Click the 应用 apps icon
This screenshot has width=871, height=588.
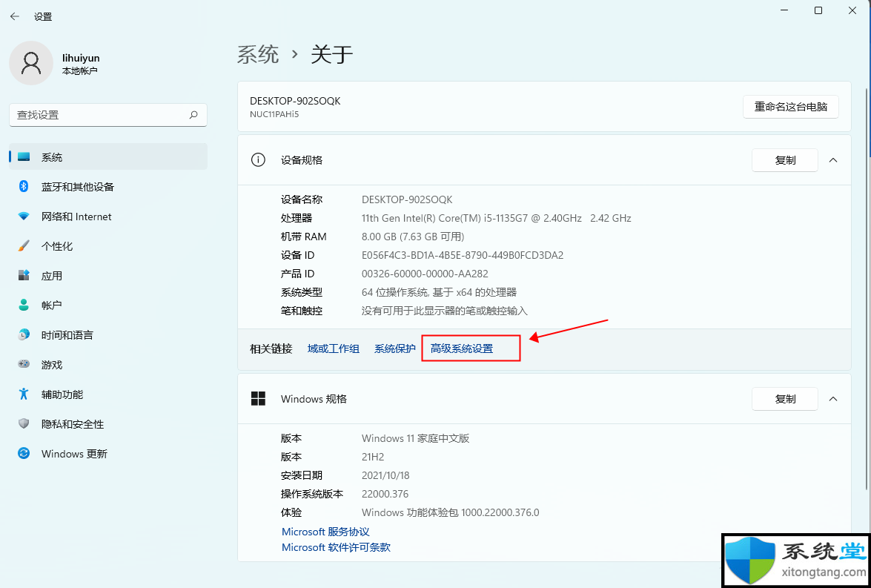pyautogui.click(x=24, y=276)
